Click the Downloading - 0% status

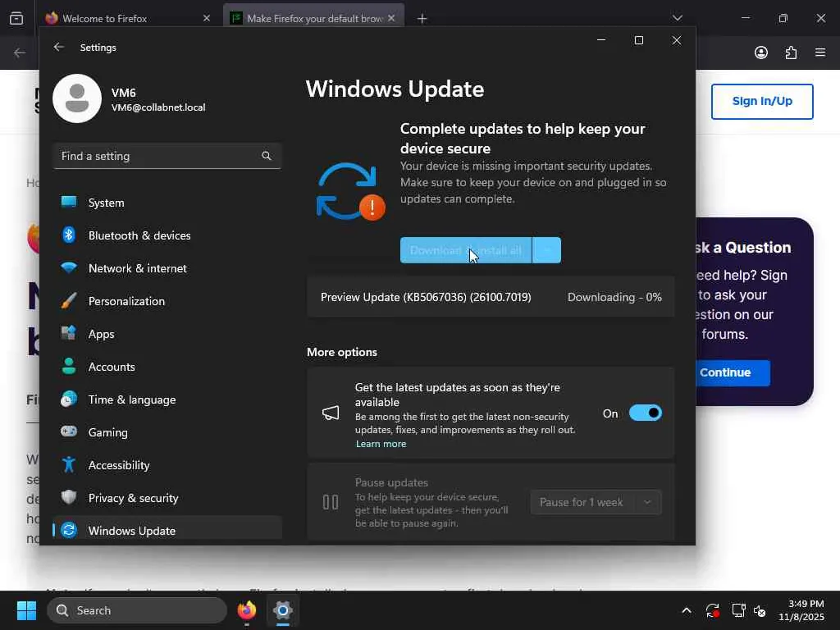pos(614,297)
